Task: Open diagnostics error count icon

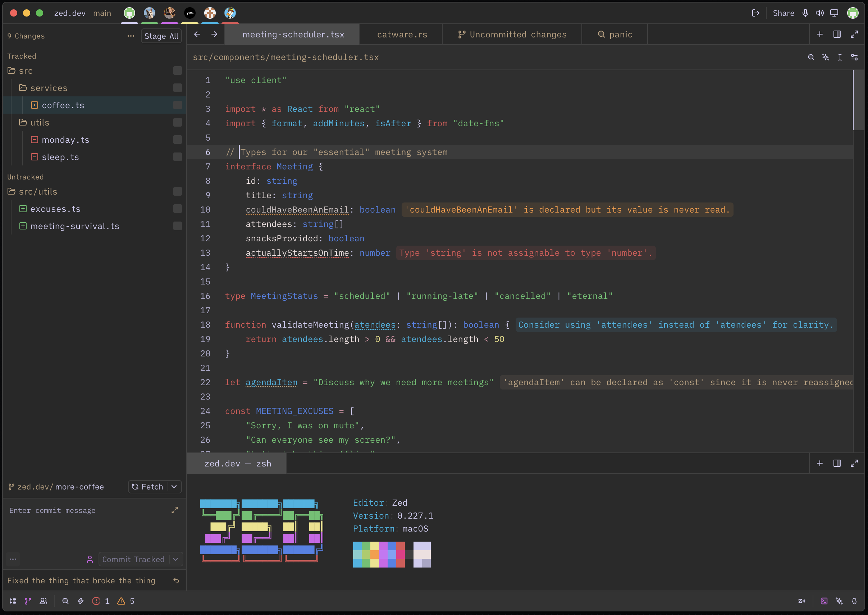Action: [96, 601]
